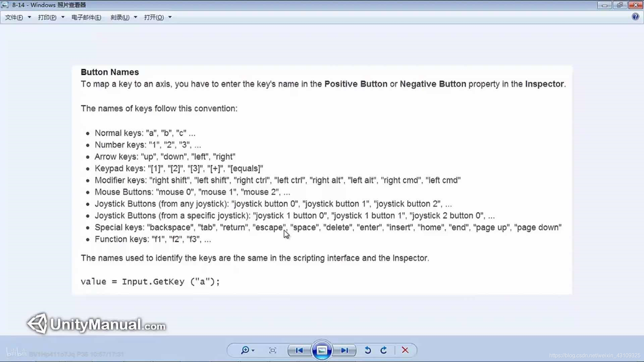Click the 'Normal keys' list row
This screenshot has height=362, width=644.
pyautogui.click(x=145, y=133)
